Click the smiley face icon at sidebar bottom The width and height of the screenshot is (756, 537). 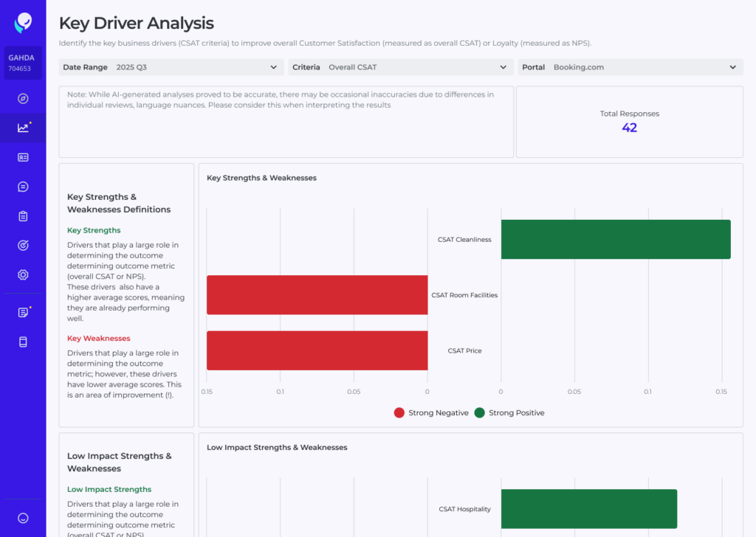click(23, 518)
